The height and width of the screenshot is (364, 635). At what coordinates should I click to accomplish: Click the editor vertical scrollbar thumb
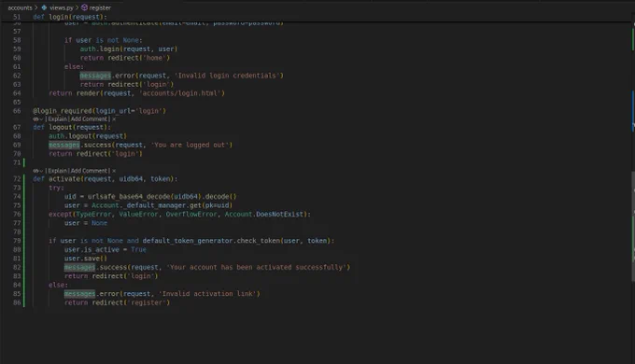pos(632,227)
